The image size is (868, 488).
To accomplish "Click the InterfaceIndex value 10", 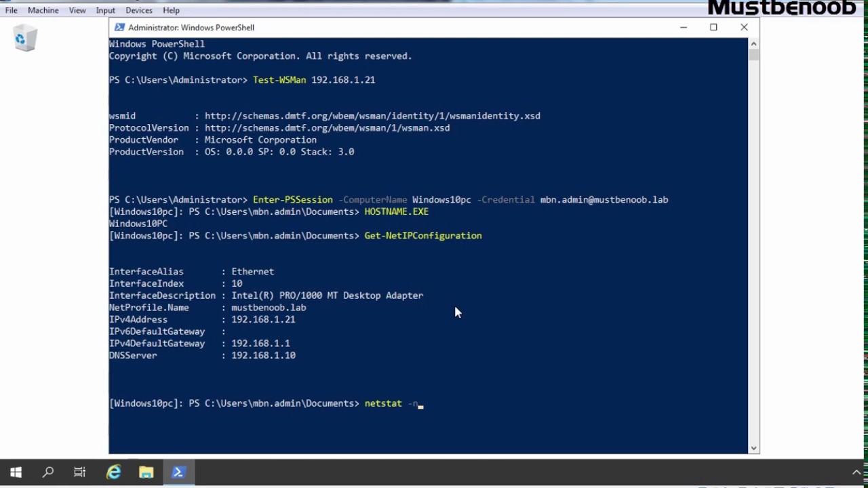I will click(237, 284).
